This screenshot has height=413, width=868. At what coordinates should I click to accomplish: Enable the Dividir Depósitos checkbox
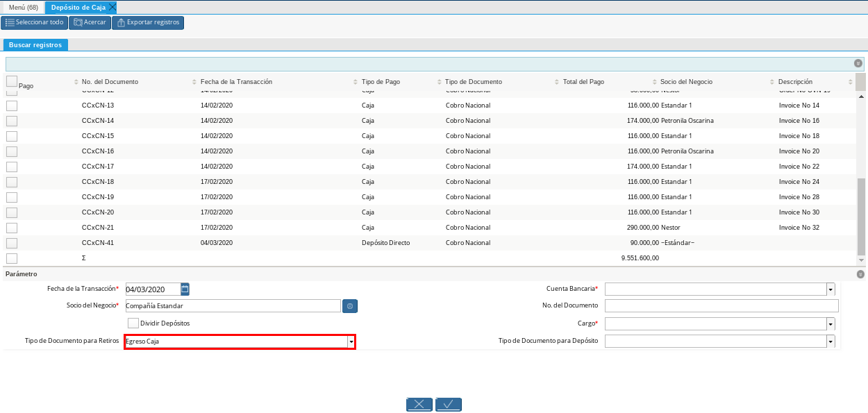pyautogui.click(x=133, y=323)
